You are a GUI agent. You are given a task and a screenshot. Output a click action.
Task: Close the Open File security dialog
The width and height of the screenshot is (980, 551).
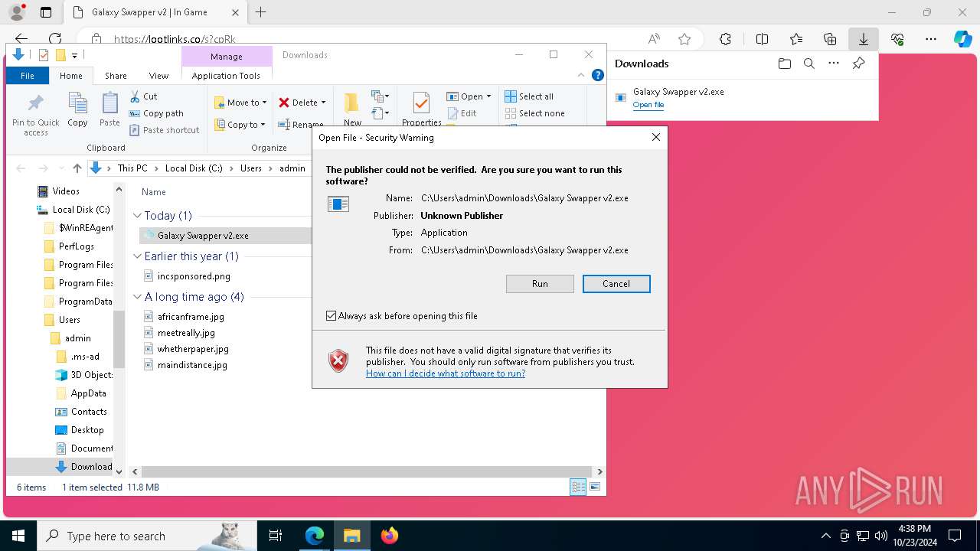(x=656, y=138)
